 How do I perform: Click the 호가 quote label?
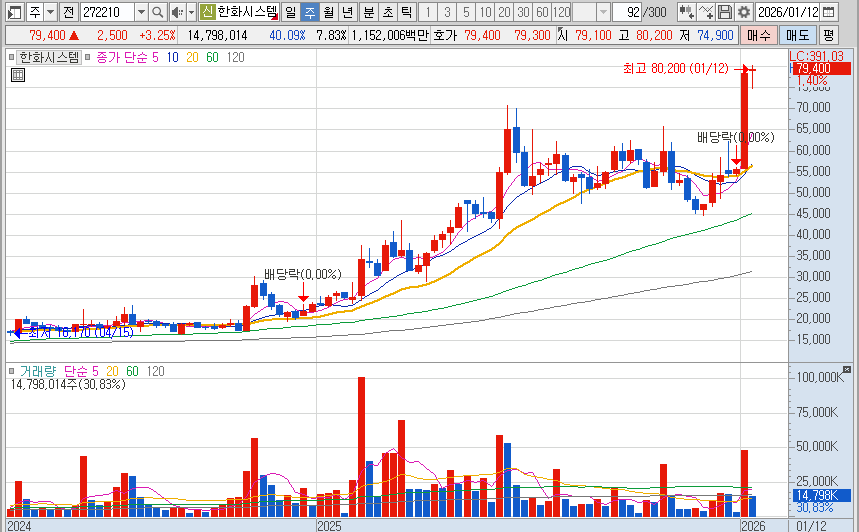click(x=444, y=36)
